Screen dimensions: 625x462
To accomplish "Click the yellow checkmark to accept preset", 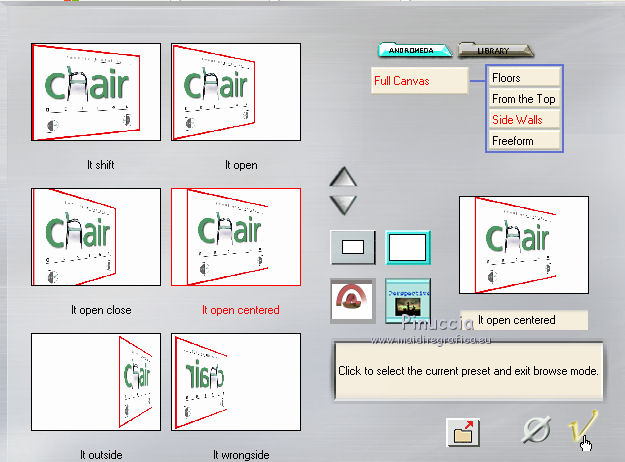I will 582,427.
